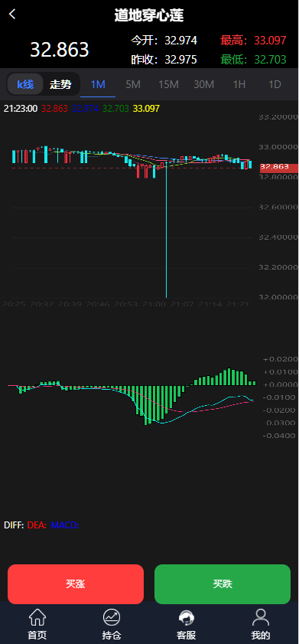
Task: Select the 30M timeframe tab
Action: tap(204, 84)
